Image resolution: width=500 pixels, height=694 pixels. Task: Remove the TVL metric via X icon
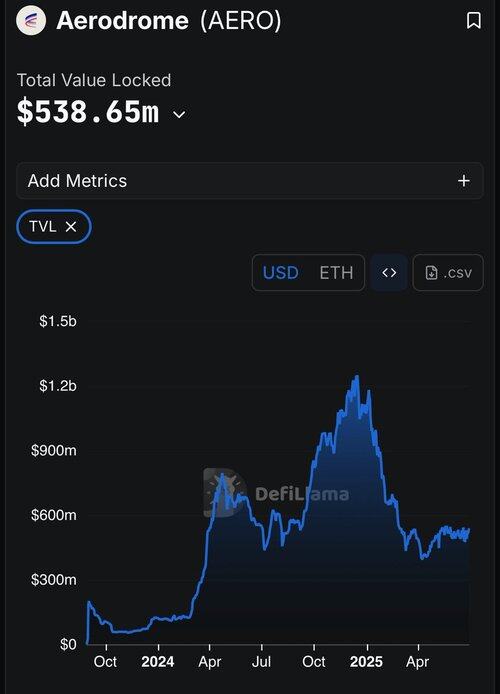71,227
